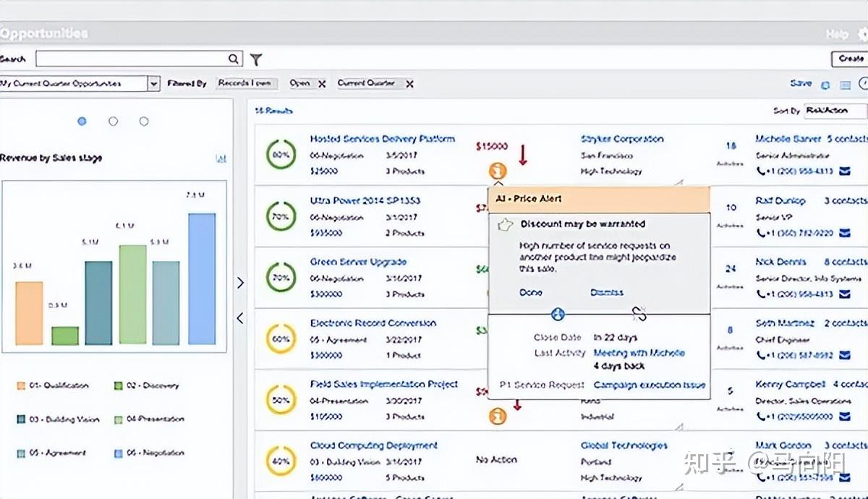
Task: Open Field Sales Implementation Project opportunity
Action: click(x=384, y=384)
